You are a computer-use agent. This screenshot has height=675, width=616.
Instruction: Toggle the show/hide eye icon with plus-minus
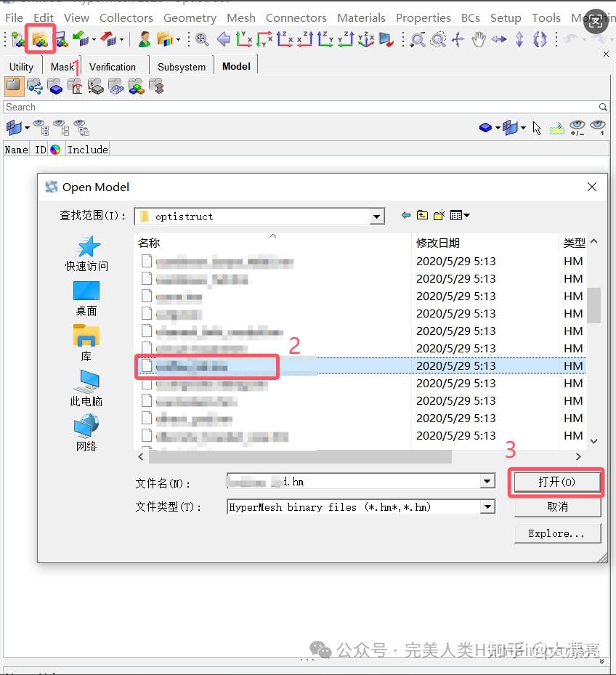click(x=577, y=127)
